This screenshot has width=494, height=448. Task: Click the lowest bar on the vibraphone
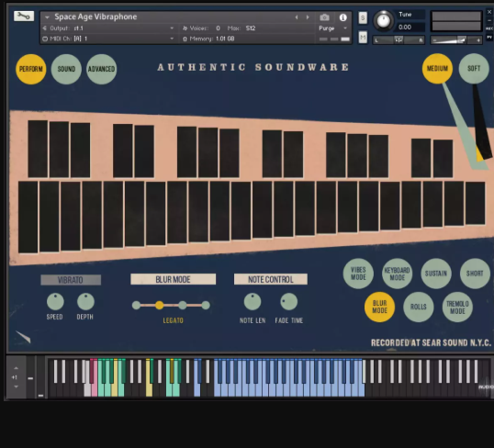[28, 217]
